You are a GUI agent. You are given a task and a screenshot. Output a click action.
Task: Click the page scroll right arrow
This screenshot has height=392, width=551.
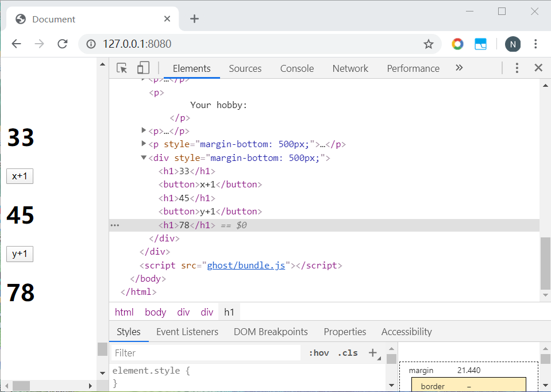[90, 386]
